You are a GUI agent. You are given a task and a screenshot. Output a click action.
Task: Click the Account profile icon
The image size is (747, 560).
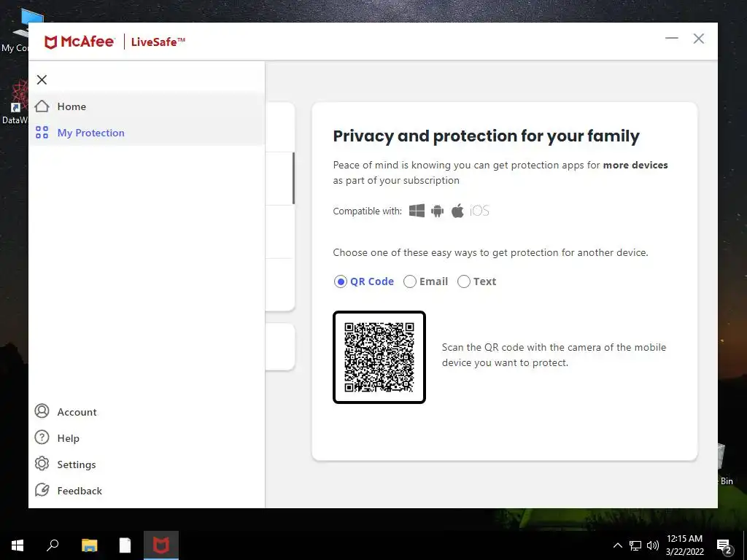pyautogui.click(x=42, y=411)
